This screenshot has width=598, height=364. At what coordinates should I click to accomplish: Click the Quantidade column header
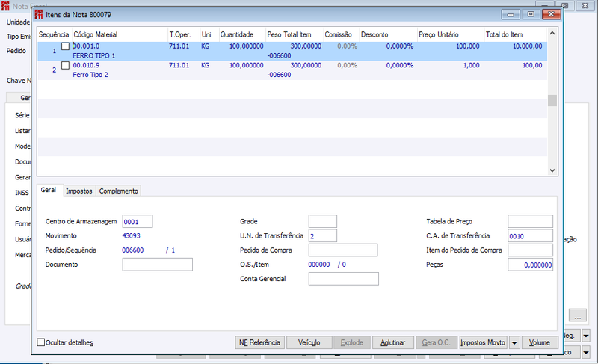241,34
